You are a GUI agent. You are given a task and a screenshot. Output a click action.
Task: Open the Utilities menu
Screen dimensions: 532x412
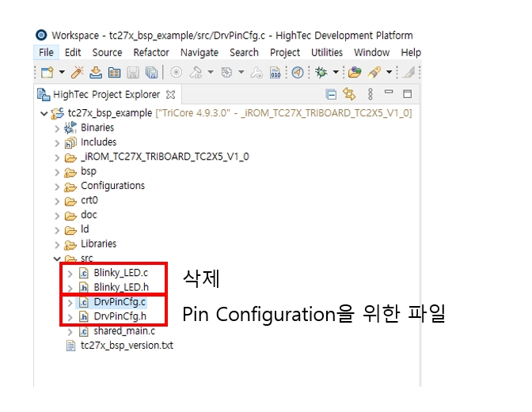327,52
